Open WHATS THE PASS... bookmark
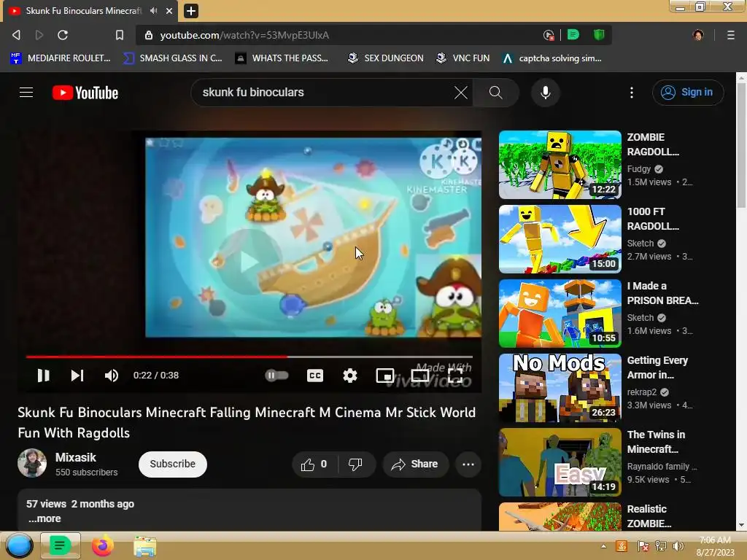747x560 pixels. [282, 58]
